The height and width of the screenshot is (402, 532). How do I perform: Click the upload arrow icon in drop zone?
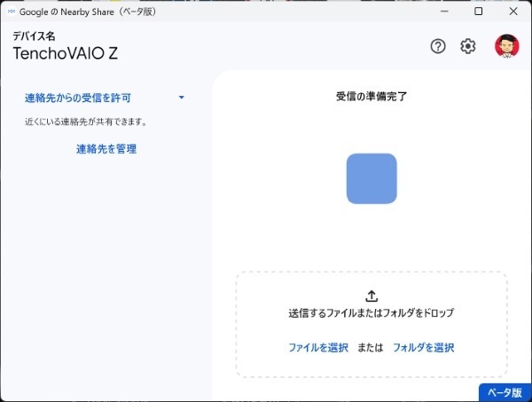(372, 296)
